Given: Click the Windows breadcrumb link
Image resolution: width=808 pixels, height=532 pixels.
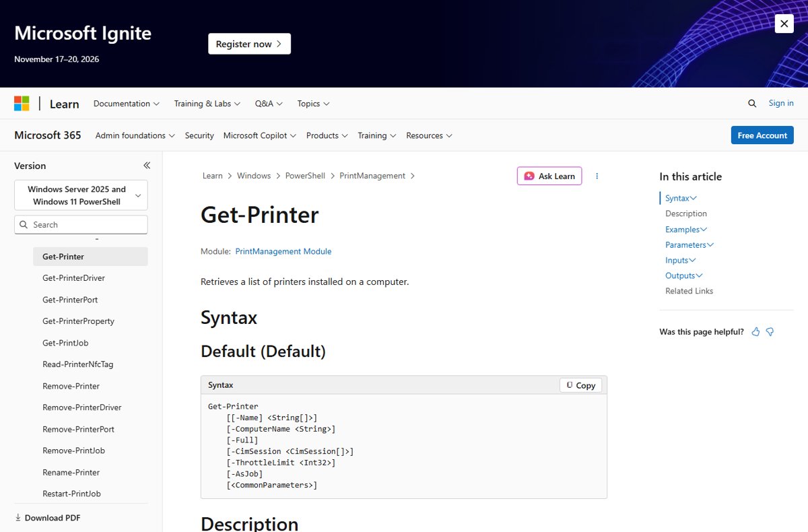Looking at the screenshot, I should click(254, 176).
